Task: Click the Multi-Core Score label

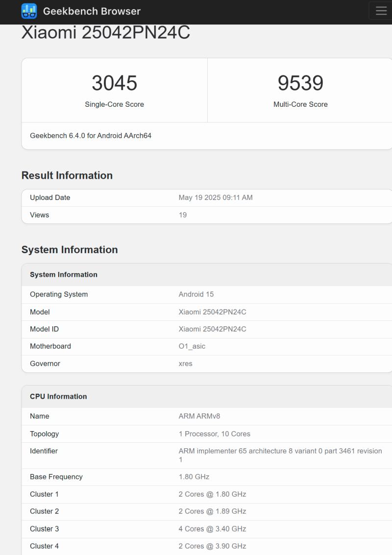Action: click(x=300, y=104)
